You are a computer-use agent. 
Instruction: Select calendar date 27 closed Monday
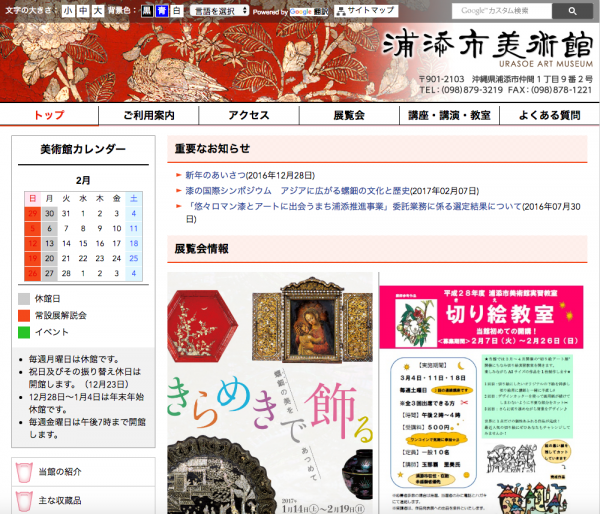point(49,273)
